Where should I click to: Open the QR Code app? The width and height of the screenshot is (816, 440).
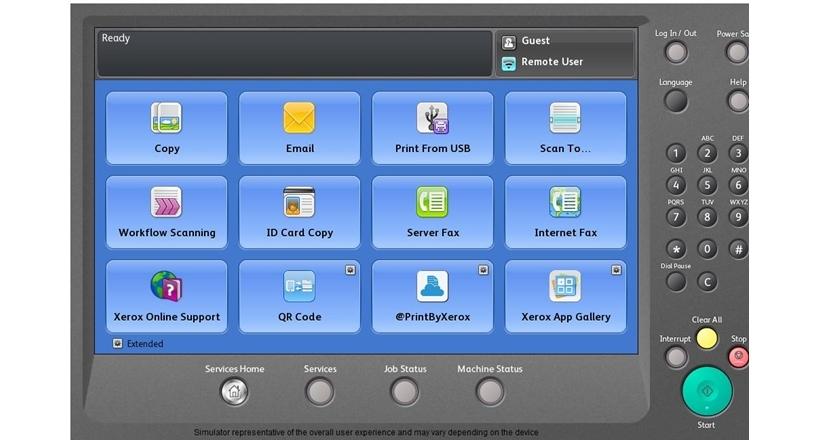click(x=299, y=296)
